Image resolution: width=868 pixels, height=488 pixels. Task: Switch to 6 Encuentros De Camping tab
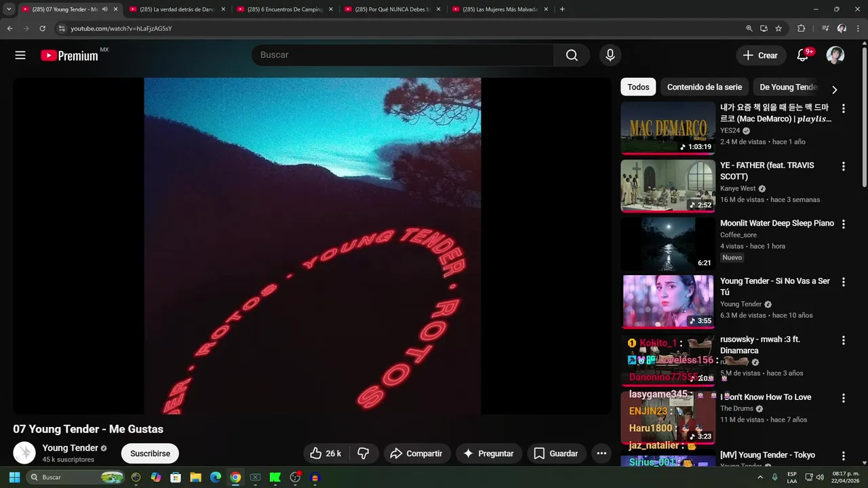click(285, 9)
